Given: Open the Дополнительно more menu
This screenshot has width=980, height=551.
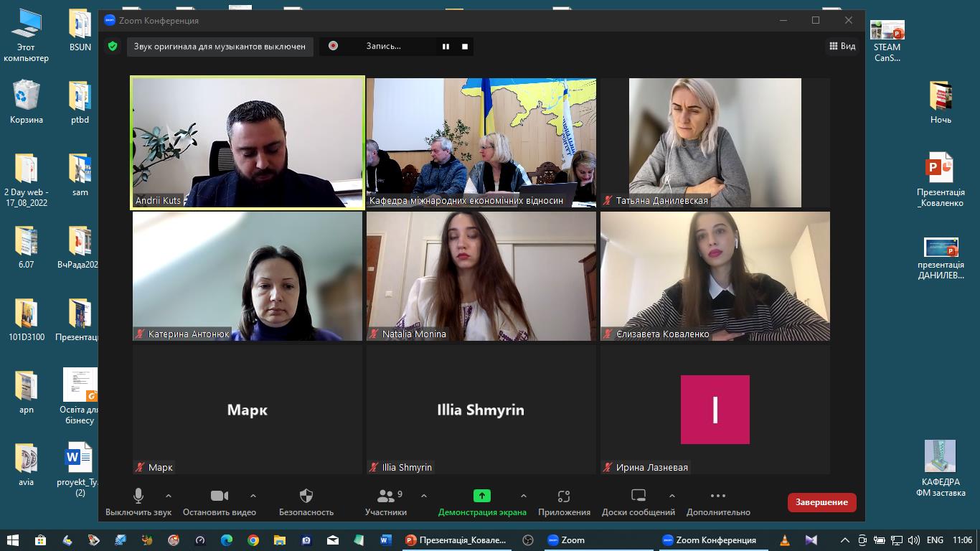Looking at the screenshot, I should 718,501.
